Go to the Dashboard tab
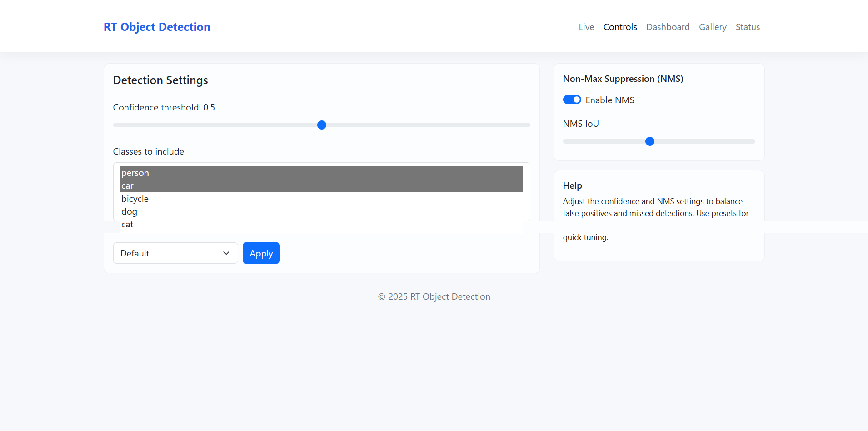Screen dimensions: 868x431 tap(668, 27)
